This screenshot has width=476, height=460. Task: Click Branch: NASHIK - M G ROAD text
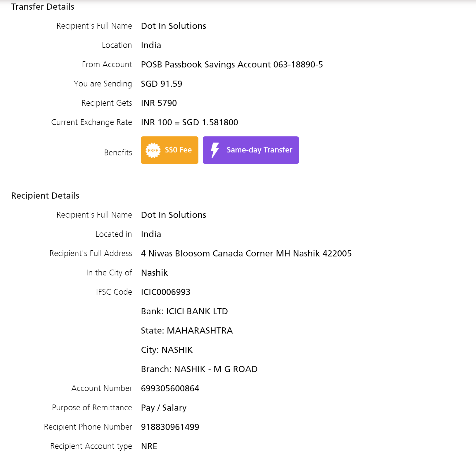199,369
